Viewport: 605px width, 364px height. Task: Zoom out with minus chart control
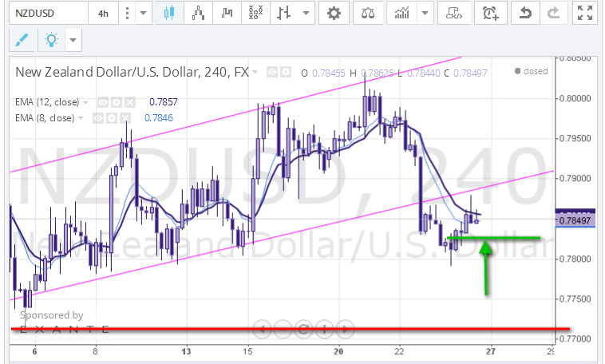[283, 329]
